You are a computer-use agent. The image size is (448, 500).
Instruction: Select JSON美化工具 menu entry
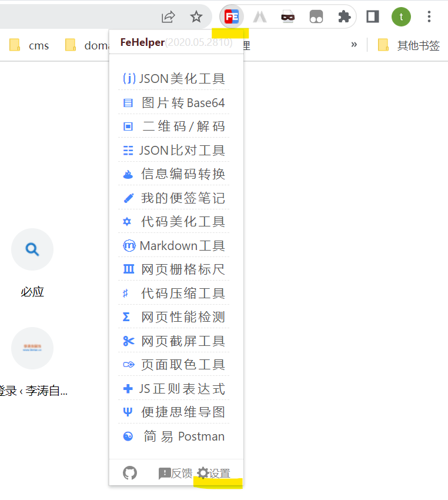(173, 78)
